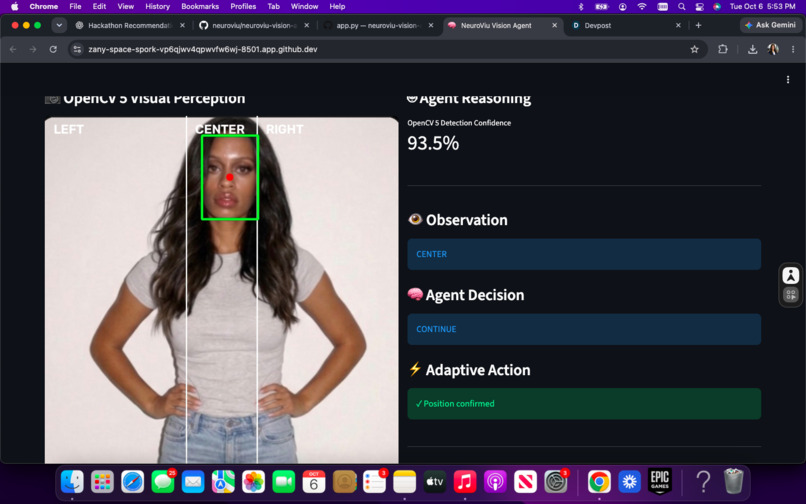The image size is (806, 504).
Task: Click the Ask Gemini button
Action: click(770, 25)
